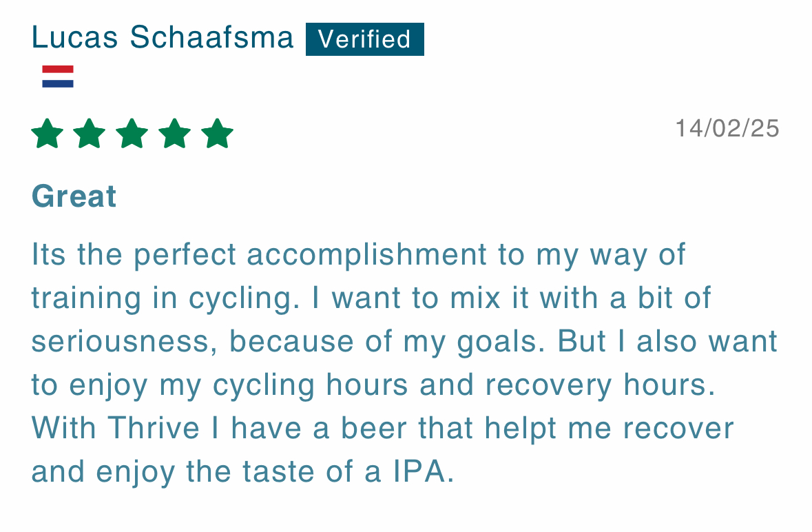Click the word goals in review
This screenshot has width=812, height=532.
501,343
